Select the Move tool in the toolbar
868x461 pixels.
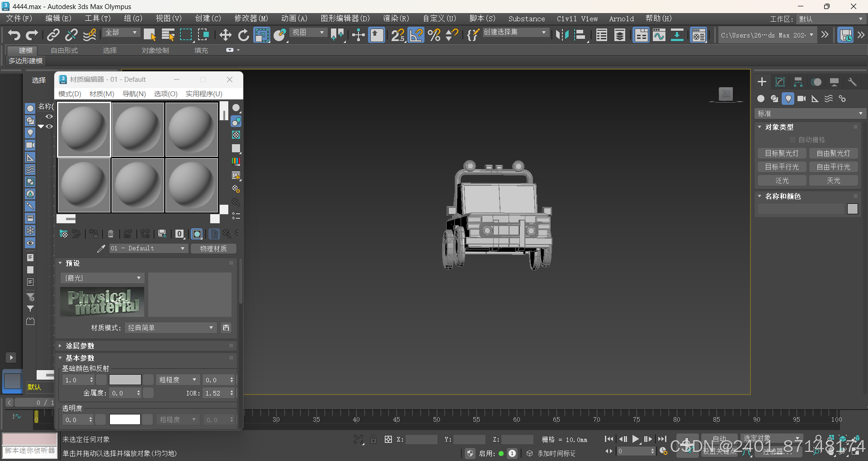[x=225, y=35]
